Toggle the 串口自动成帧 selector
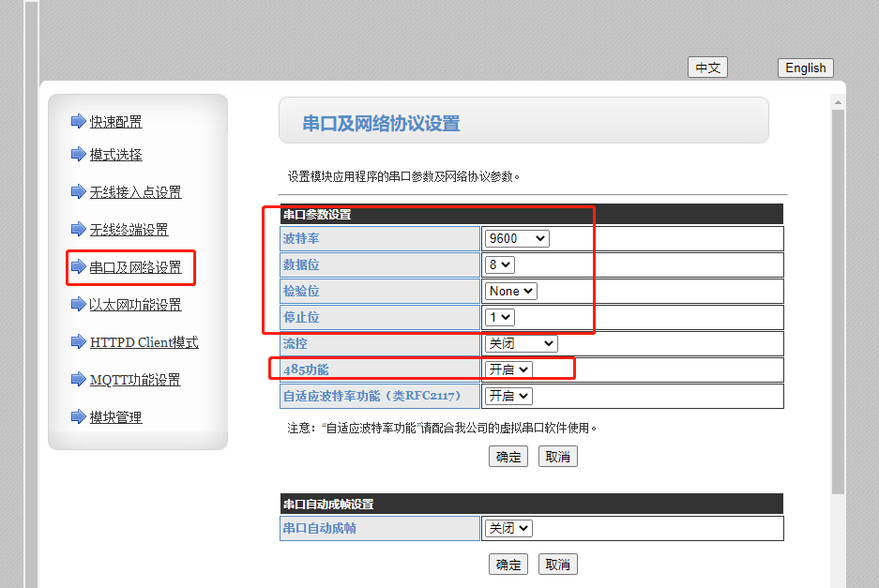The width and height of the screenshot is (879, 588). coord(508,528)
